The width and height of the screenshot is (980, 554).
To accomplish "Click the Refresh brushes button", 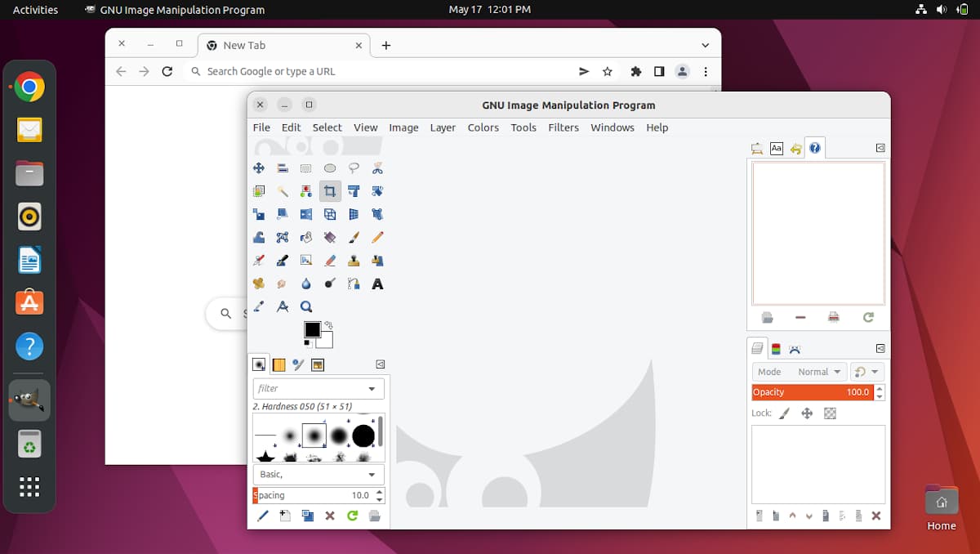I will (x=352, y=516).
